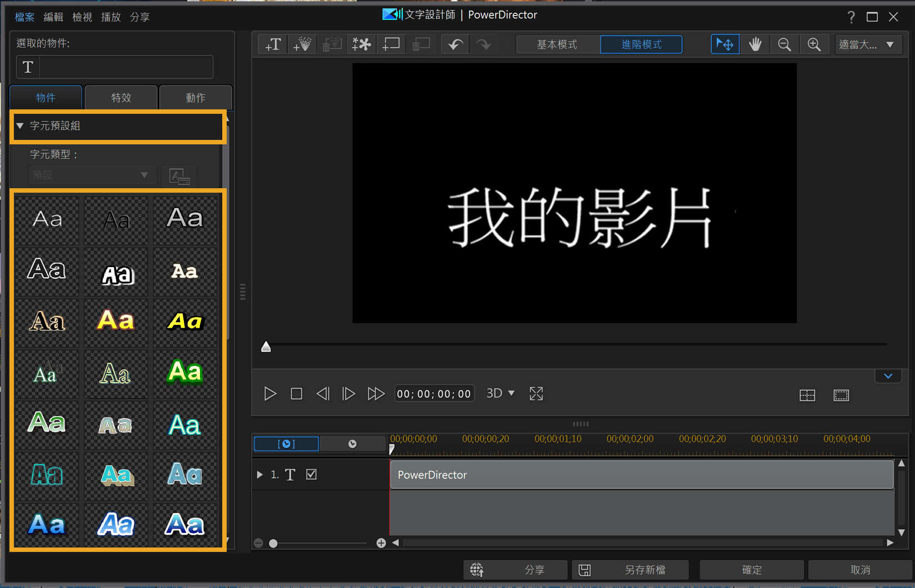Click the insert image frame icon

click(x=391, y=44)
